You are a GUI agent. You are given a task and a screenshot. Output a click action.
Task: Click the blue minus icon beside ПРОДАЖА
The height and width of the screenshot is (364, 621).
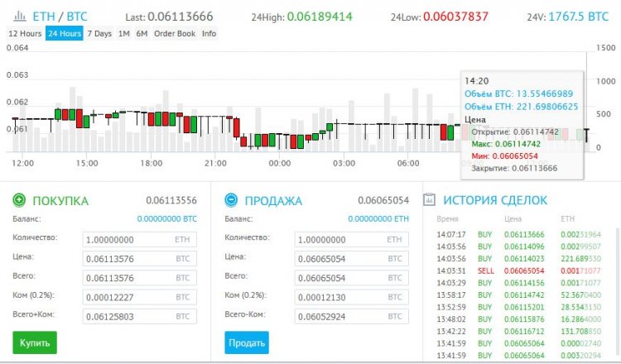[x=231, y=200]
